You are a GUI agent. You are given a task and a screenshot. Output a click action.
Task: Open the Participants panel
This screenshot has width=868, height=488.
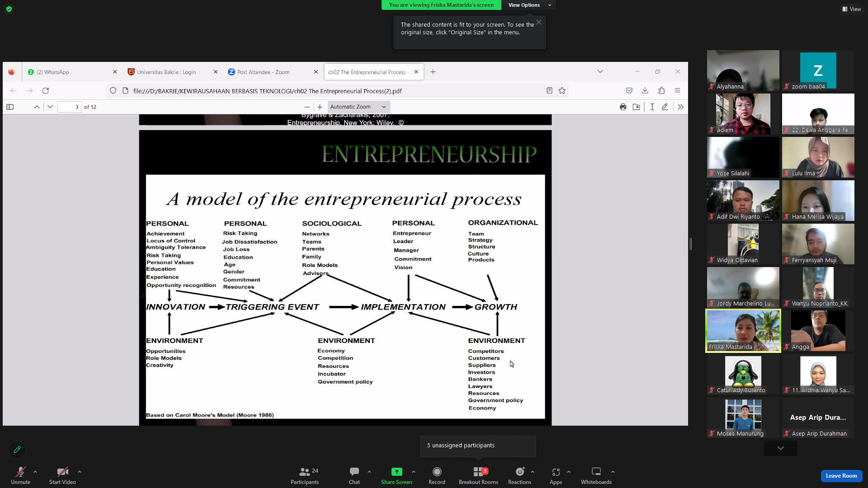[305, 475]
